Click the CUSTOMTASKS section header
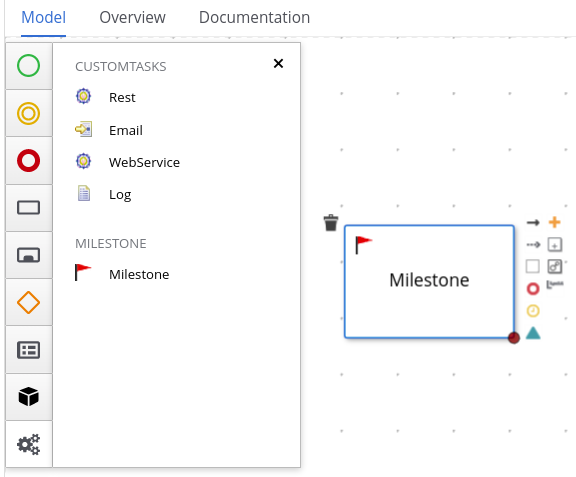Image resolution: width=576 pixels, height=477 pixels. coord(120,67)
